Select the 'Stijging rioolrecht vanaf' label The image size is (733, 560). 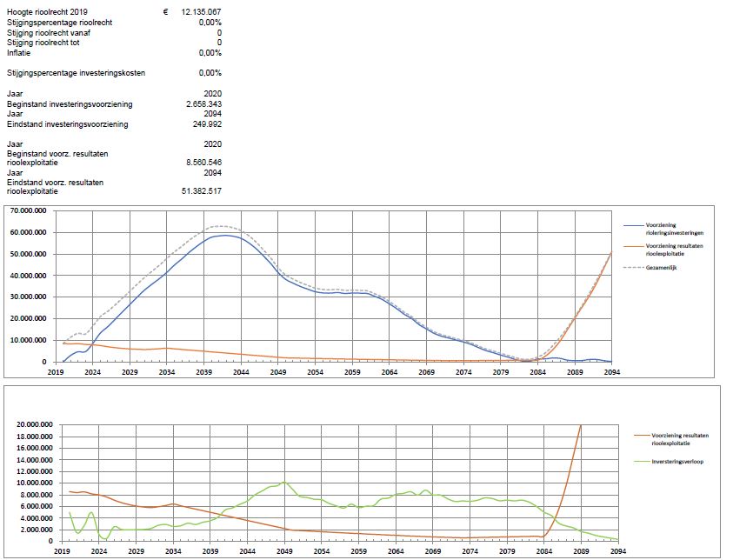(x=49, y=32)
